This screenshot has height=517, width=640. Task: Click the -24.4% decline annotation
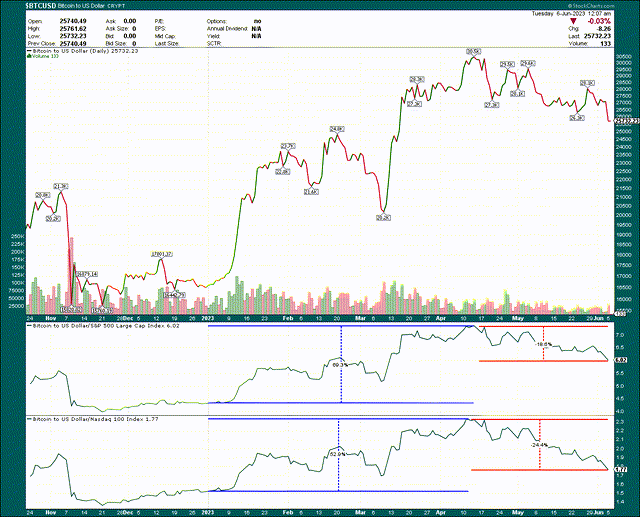[x=539, y=444]
